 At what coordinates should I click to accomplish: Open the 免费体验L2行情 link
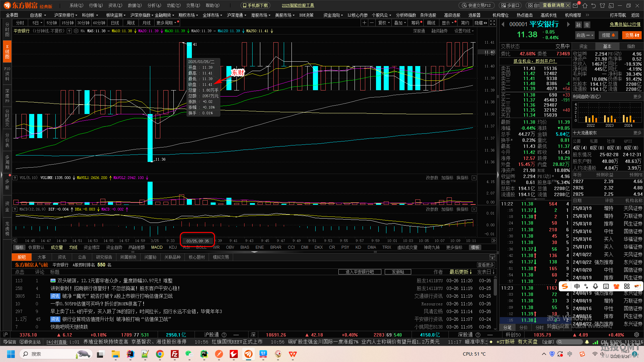(x=625, y=24)
